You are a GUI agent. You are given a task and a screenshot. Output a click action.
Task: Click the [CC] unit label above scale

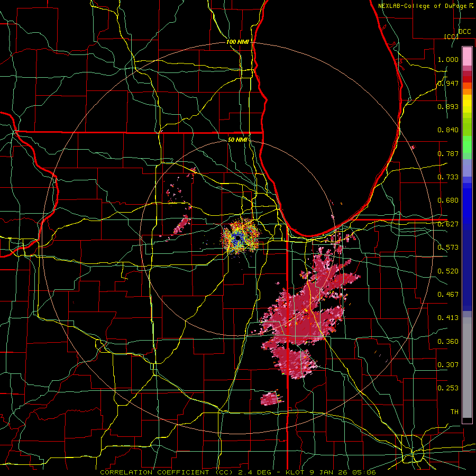[452, 36]
